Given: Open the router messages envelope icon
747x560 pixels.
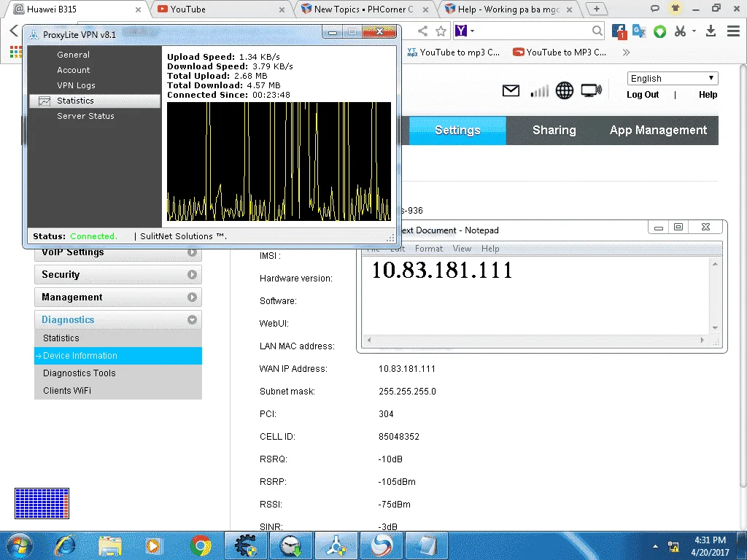Looking at the screenshot, I should tap(511, 90).
